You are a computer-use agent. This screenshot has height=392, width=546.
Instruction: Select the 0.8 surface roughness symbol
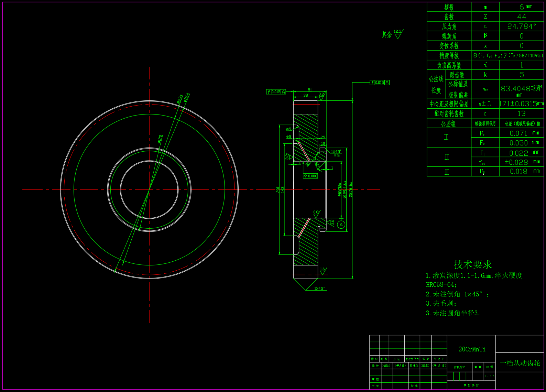(x=316, y=214)
